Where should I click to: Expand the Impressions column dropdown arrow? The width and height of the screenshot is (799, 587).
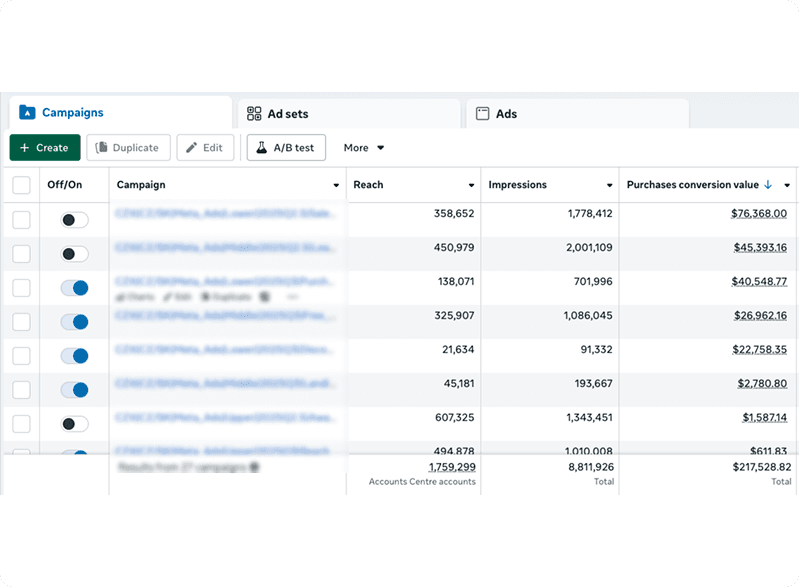click(609, 186)
